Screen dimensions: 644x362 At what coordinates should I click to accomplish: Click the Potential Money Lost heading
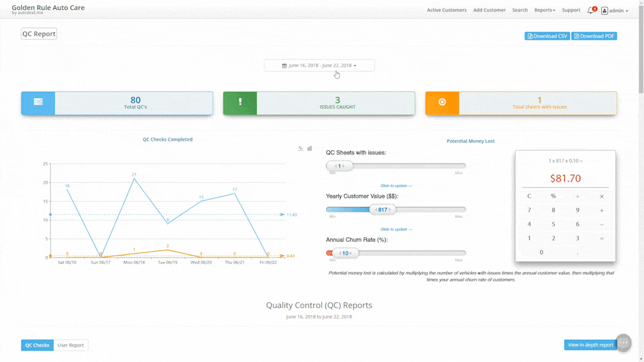pyautogui.click(x=471, y=141)
